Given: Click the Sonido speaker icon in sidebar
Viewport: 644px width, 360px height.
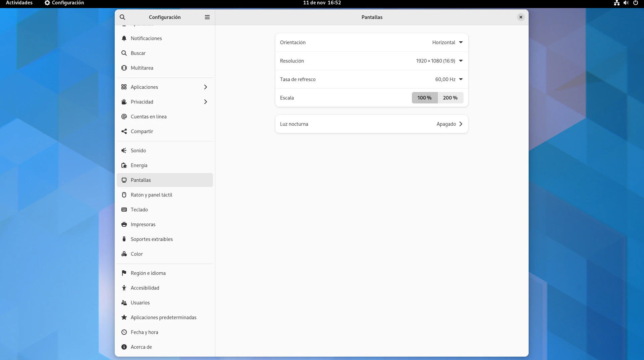Looking at the screenshot, I should [x=124, y=150].
